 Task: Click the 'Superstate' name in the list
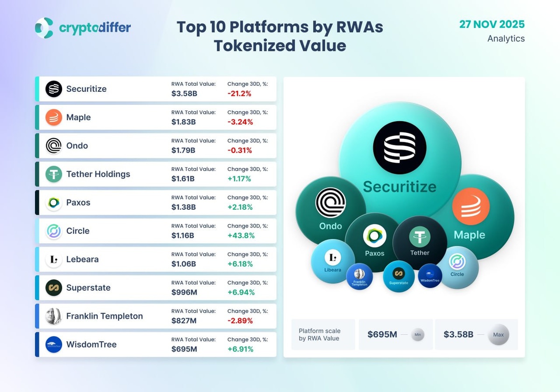[88, 288]
